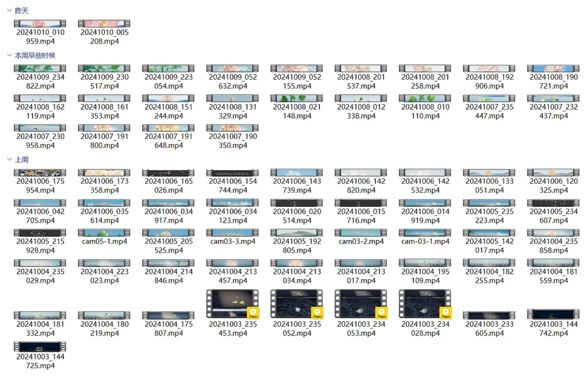Click file name 20241007_191800.mp4
The height and width of the screenshot is (383, 588).
(x=104, y=141)
